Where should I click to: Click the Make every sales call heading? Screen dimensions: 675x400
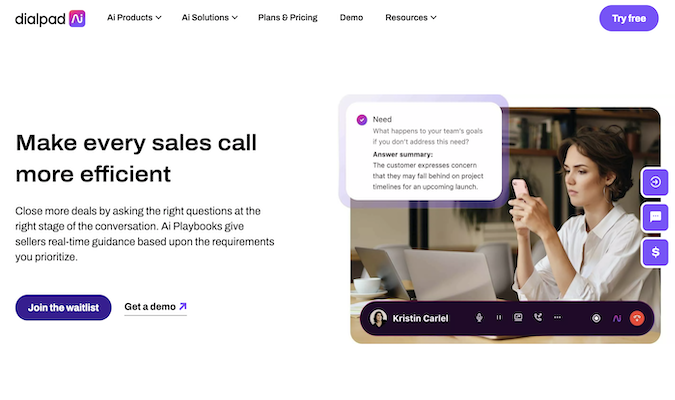click(136, 158)
